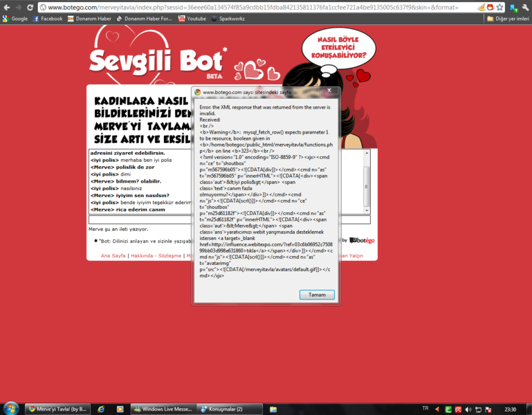Open the volume speaker tray icon

click(x=468, y=409)
